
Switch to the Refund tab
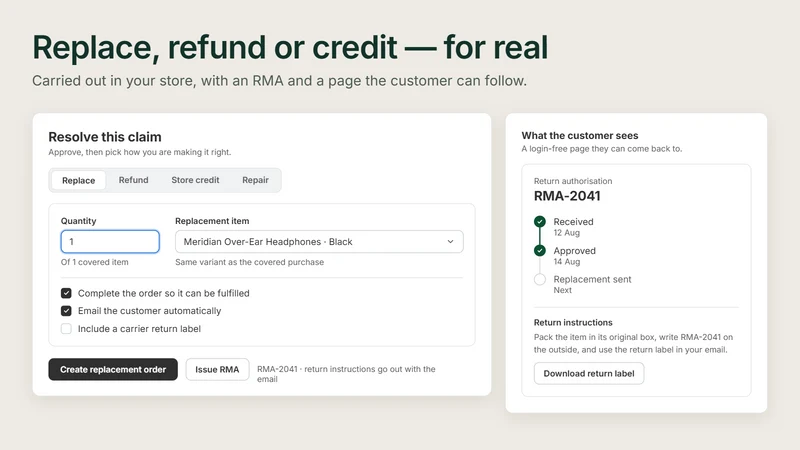pyautogui.click(x=134, y=180)
